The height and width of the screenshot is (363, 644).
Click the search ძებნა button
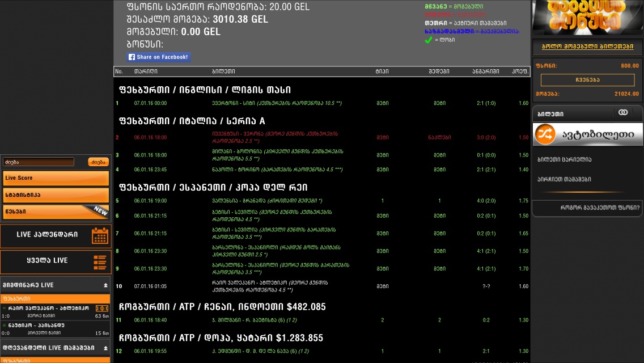click(x=98, y=162)
